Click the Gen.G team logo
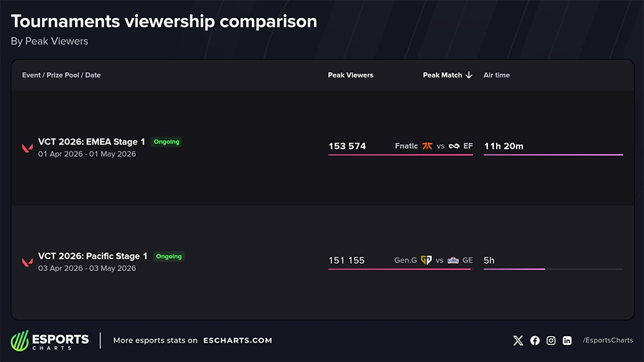 pyautogui.click(x=426, y=260)
